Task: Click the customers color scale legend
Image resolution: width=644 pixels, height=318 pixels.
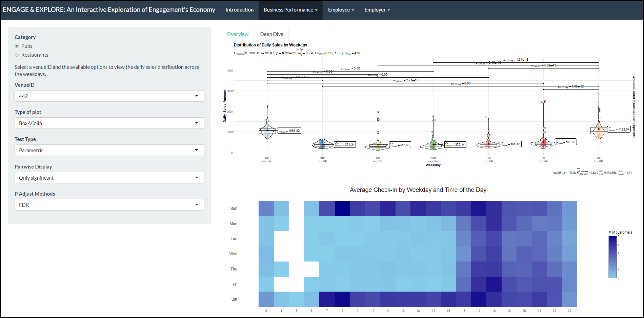Action: (x=612, y=257)
